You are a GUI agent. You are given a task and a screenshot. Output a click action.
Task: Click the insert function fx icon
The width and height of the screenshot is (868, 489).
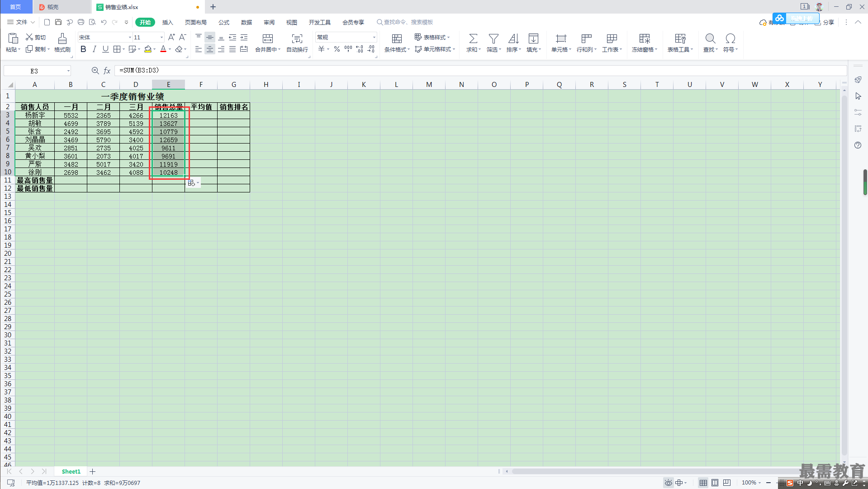[107, 71]
